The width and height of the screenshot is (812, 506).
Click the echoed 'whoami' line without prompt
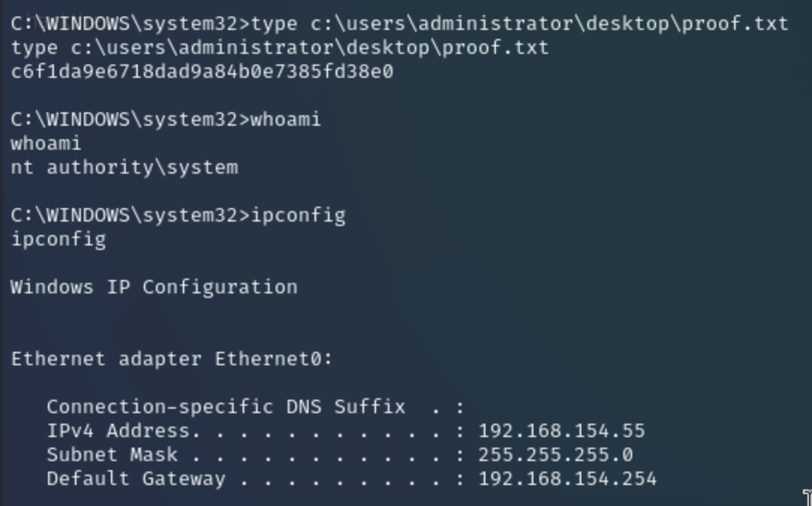point(46,144)
